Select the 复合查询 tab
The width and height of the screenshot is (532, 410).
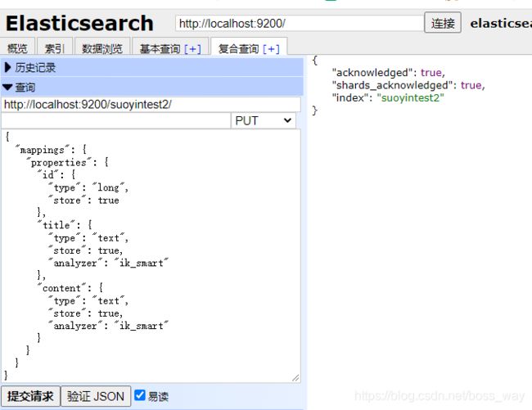pyautogui.click(x=238, y=49)
